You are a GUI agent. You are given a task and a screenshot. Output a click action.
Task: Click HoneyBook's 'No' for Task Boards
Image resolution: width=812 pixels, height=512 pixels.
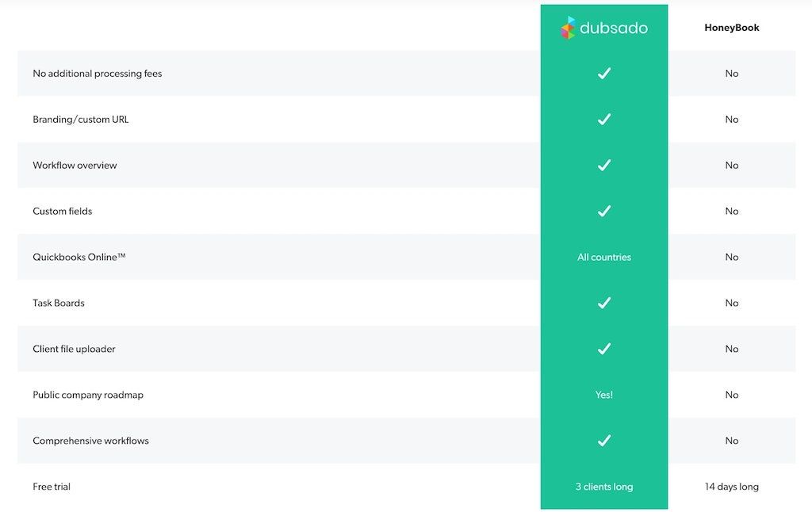731,303
